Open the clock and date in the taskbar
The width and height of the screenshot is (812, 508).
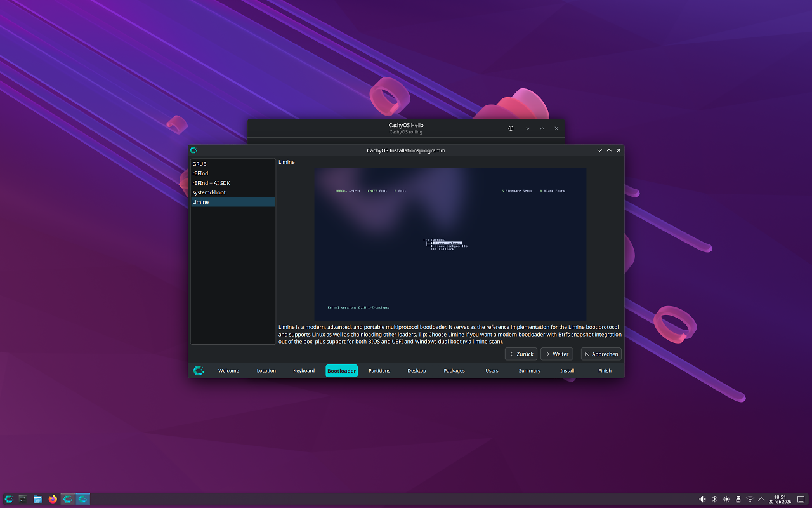click(780, 499)
